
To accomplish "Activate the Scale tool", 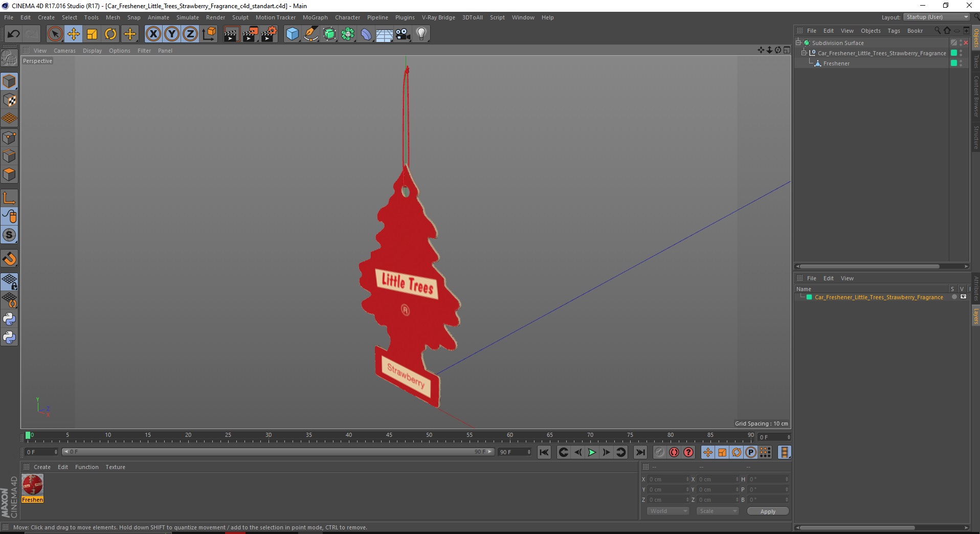I will [x=92, y=34].
